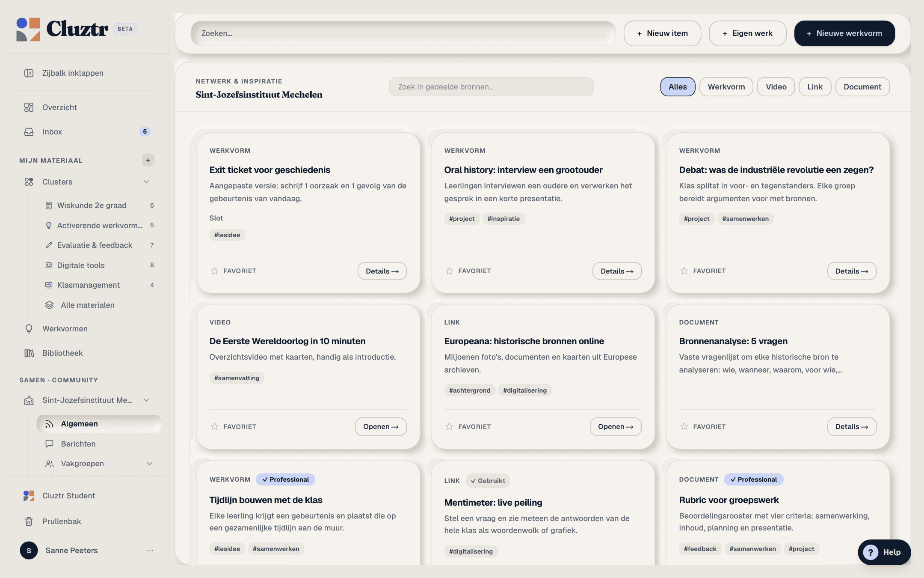The height and width of the screenshot is (578, 924).
Task: Expand the Vakgroepen chevron
Action: tap(149, 464)
